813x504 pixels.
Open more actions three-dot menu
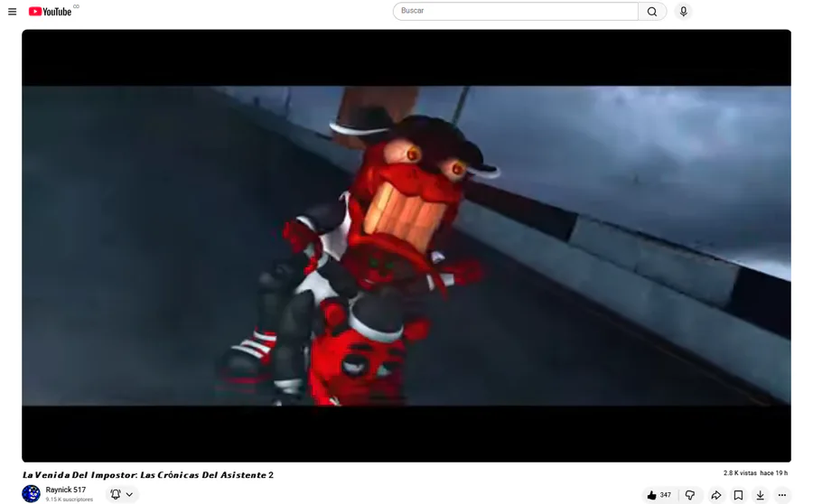tap(782, 495)
